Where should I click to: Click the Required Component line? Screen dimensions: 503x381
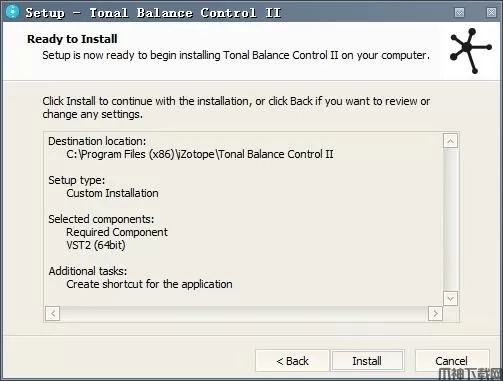pos(117,232)
